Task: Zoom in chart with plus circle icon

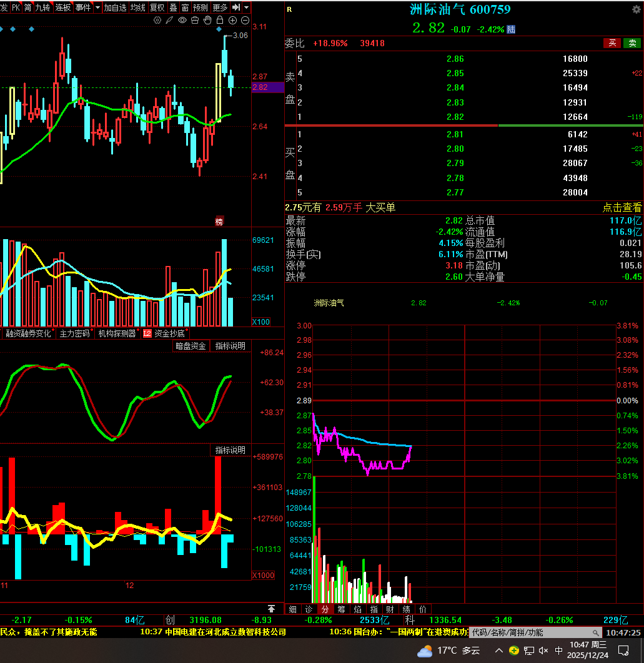Action: click(233, 21)
